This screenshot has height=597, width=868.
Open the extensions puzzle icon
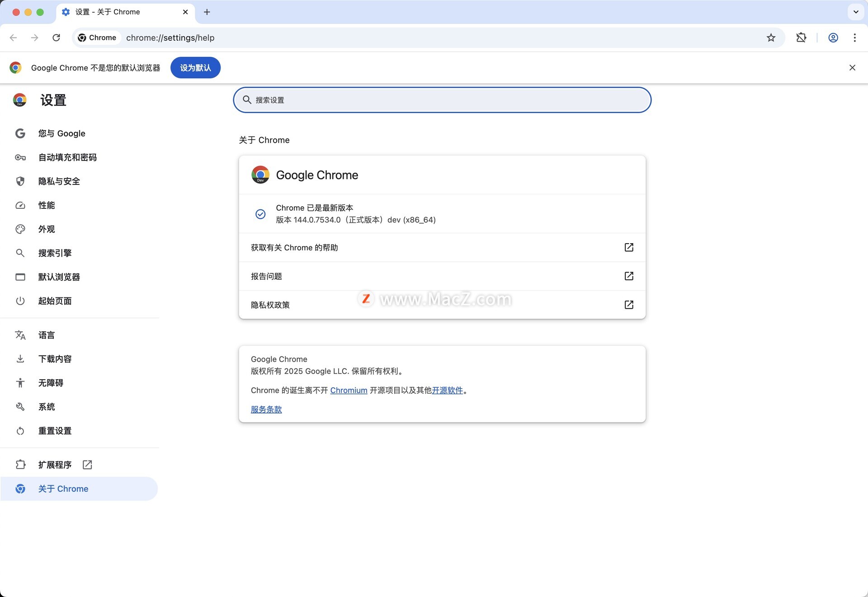point(801,38)
